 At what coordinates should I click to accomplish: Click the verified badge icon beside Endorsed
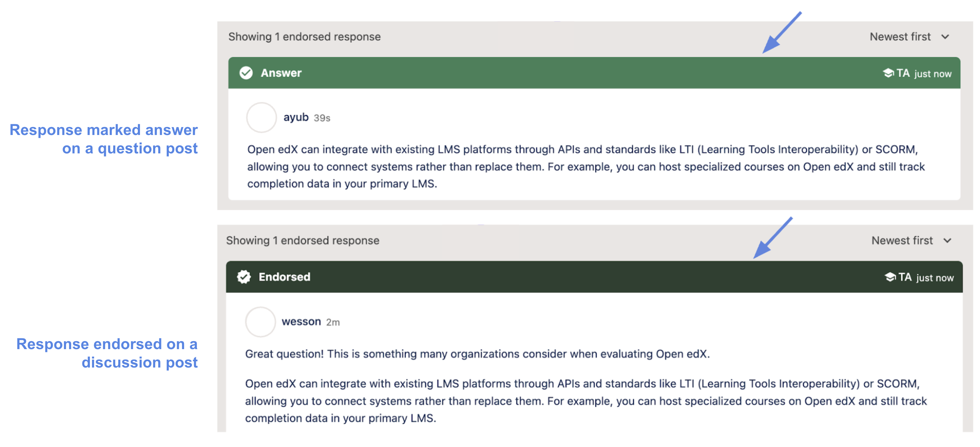(x=244, y=277)
